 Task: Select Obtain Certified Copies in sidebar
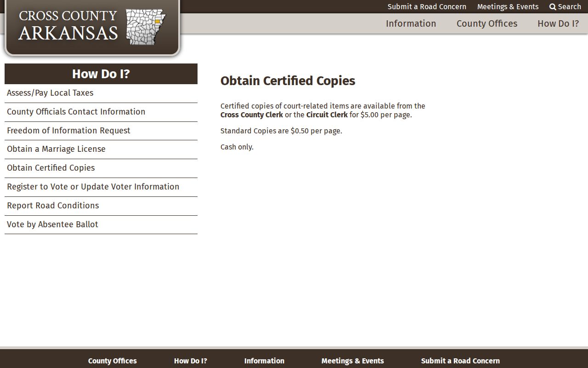coord(101,168)
